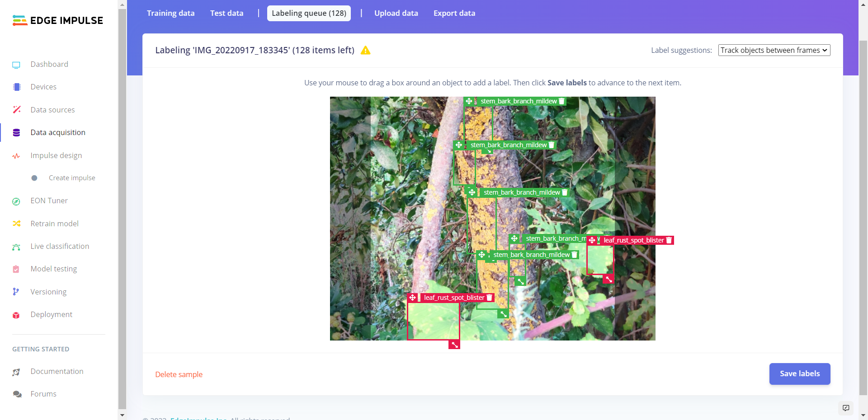Viewport: 868px width, 420px height.
Task: Open the Dashboard sidebar icon
Action: [16, 65]
